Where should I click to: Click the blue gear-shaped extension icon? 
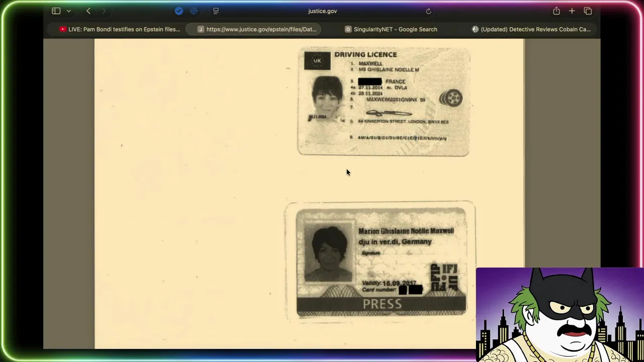pyautogui.click(x=194, y=11)
